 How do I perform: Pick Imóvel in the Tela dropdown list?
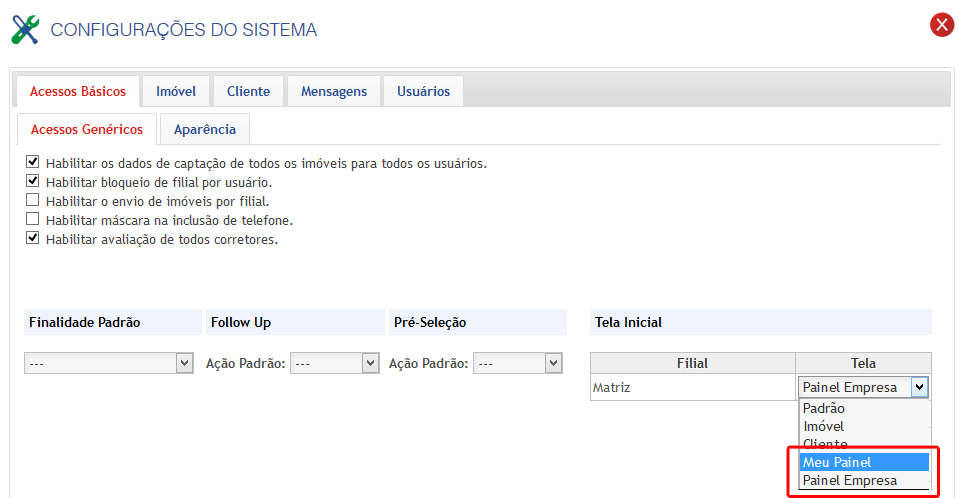click(x=864, y=426)
